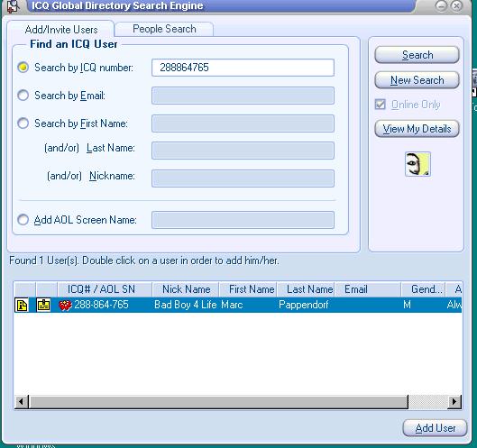The image size is (477, 448).
Task: Click the user info icon in result row
Action: (x=22, y=305)
